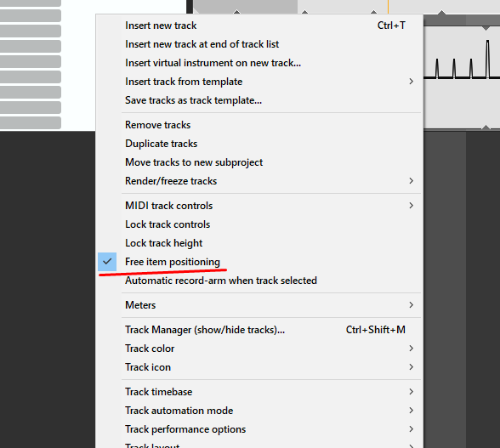Enable Automatic record-arm when track selected
Image resolution: width=500 pixels, height=448 pixels.
pos(259,281)
